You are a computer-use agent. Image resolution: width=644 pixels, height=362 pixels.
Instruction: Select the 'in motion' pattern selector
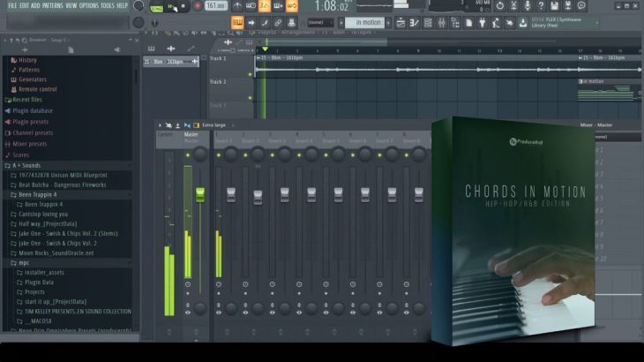364,23
